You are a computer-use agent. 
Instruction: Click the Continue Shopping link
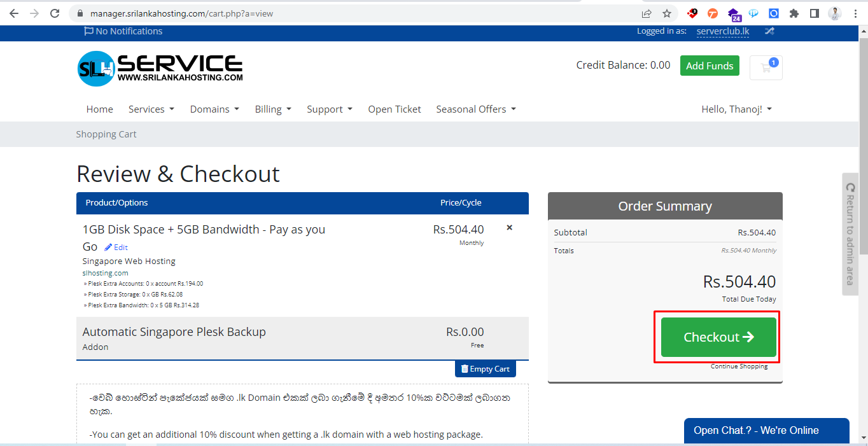[739, 366]
